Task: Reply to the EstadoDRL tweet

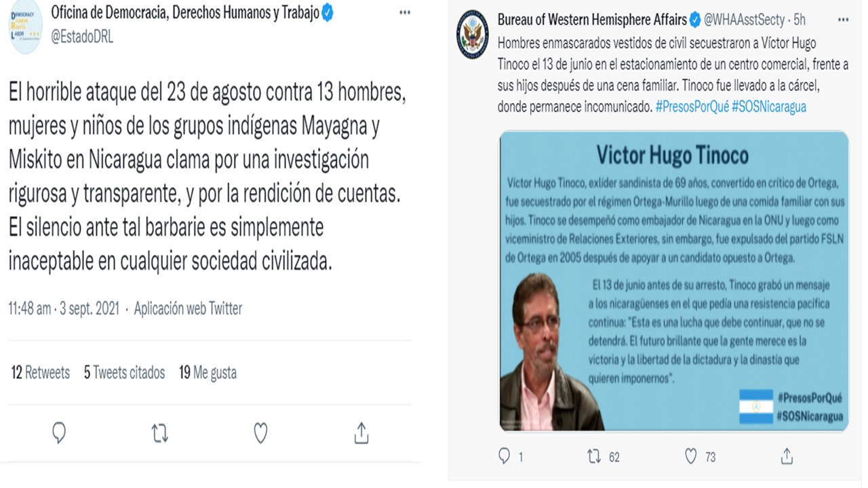Action: [59, 432]
